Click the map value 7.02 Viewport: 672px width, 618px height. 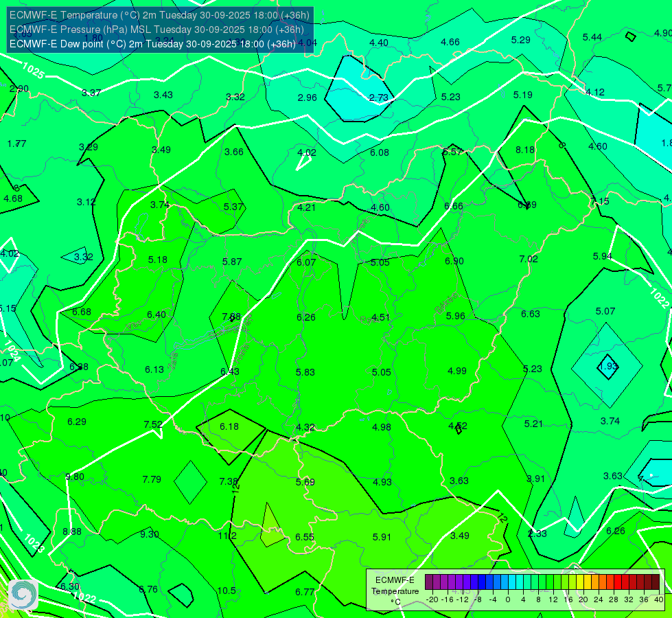[529, 259]
